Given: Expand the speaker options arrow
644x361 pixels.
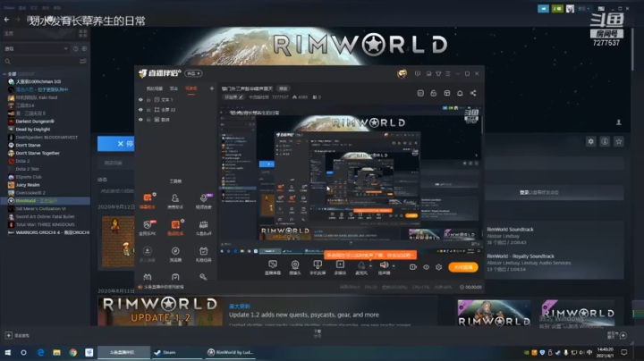Looking at the screenshot, I should pos(394,265).
